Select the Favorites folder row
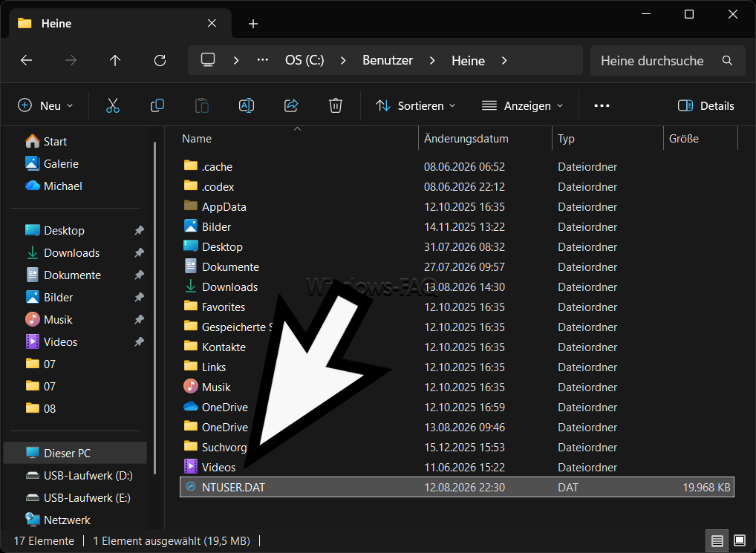The image size is (756, 553). pyautogui.click(x=457, y=307)
